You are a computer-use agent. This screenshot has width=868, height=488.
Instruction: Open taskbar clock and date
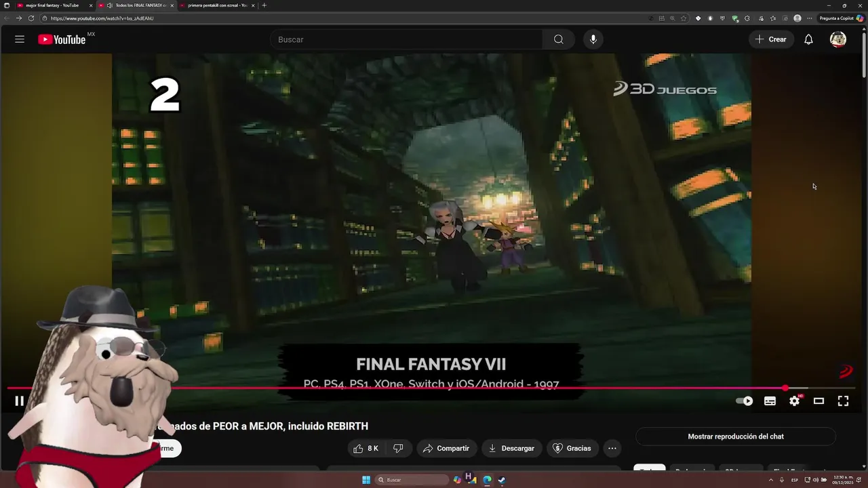pos(844,480)
